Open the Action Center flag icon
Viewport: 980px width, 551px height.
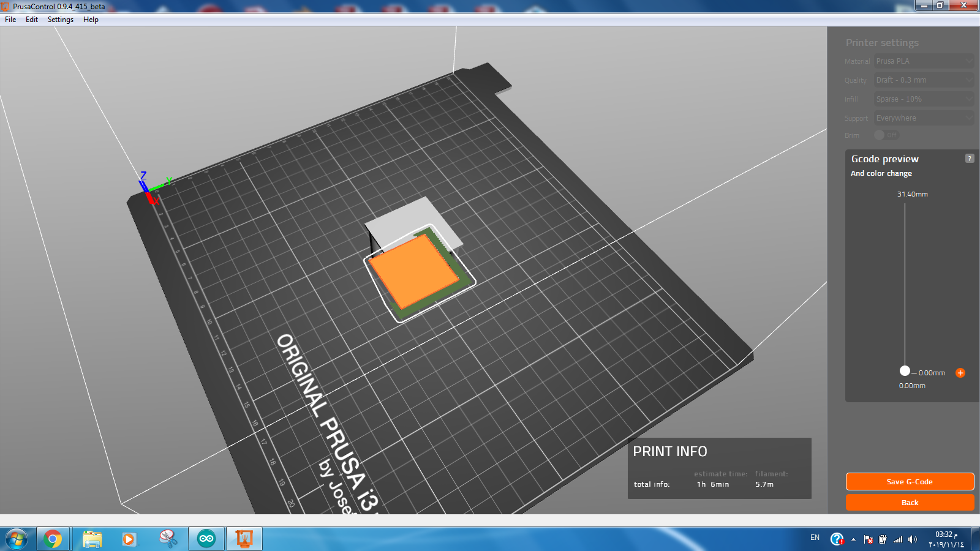(869, 539)
